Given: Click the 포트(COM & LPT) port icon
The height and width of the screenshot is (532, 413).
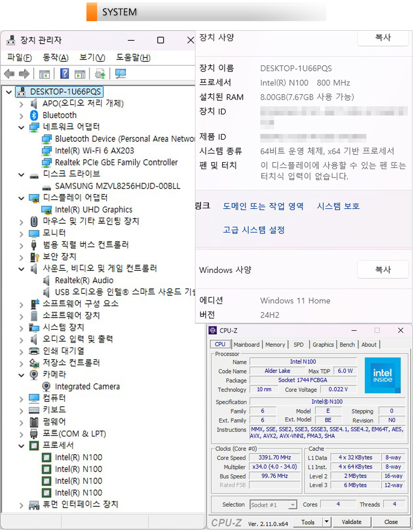Looking at the screenshot, I should click(34, 434).
